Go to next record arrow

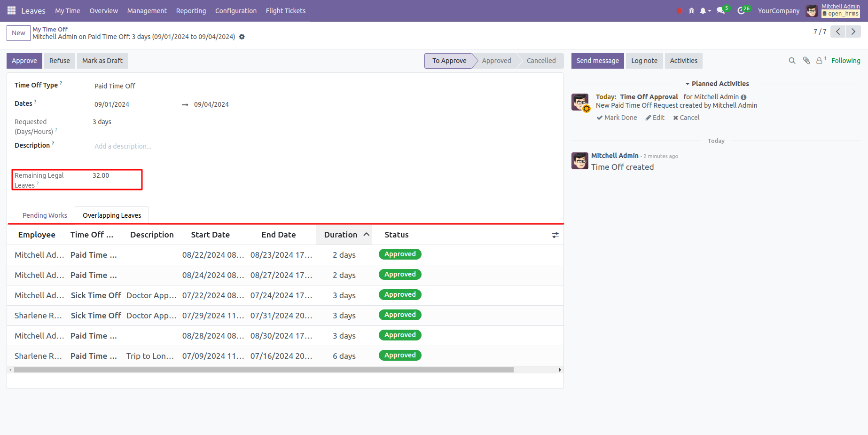pyautogui.click(x=853, y=32)
